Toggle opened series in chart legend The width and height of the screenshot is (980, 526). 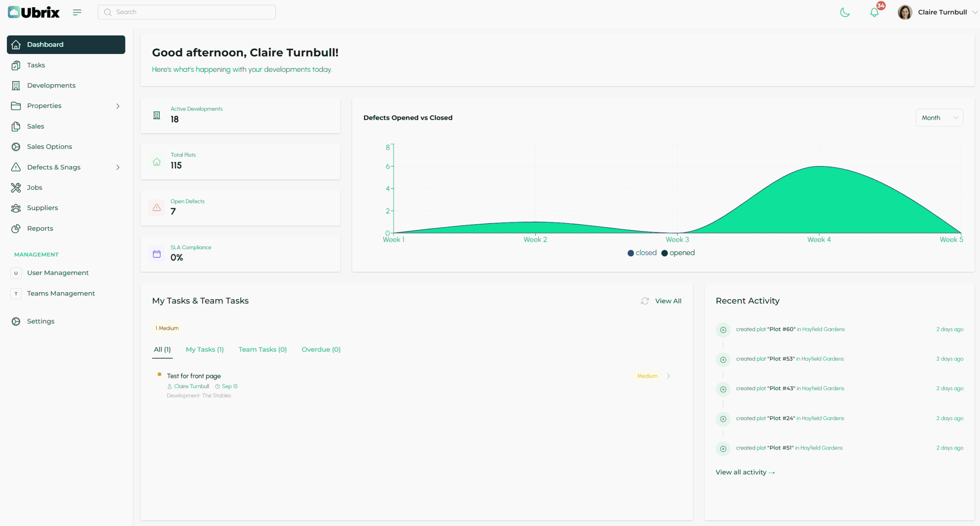tap(678, 253)
